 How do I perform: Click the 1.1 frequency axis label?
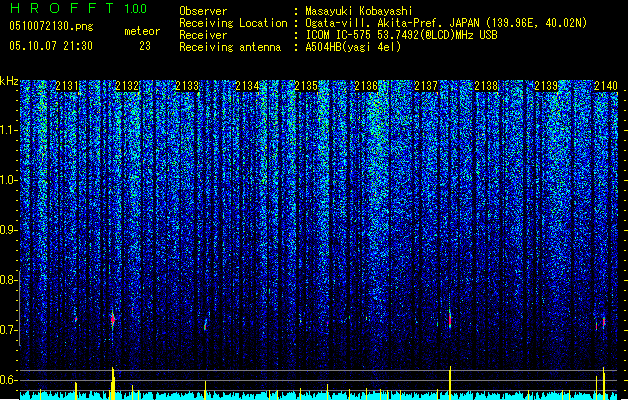click(9, 130)
